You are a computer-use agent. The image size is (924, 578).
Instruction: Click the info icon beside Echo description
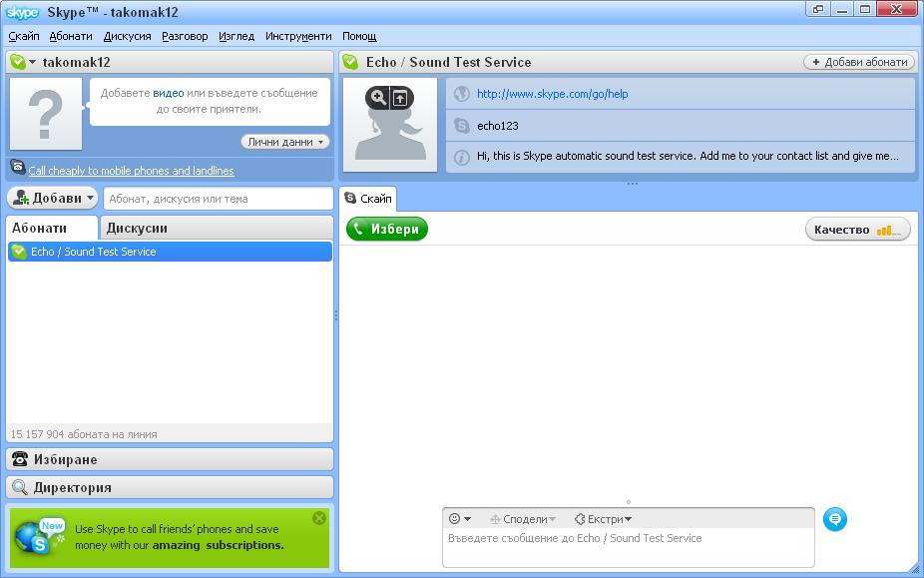[x=461, y=157]
